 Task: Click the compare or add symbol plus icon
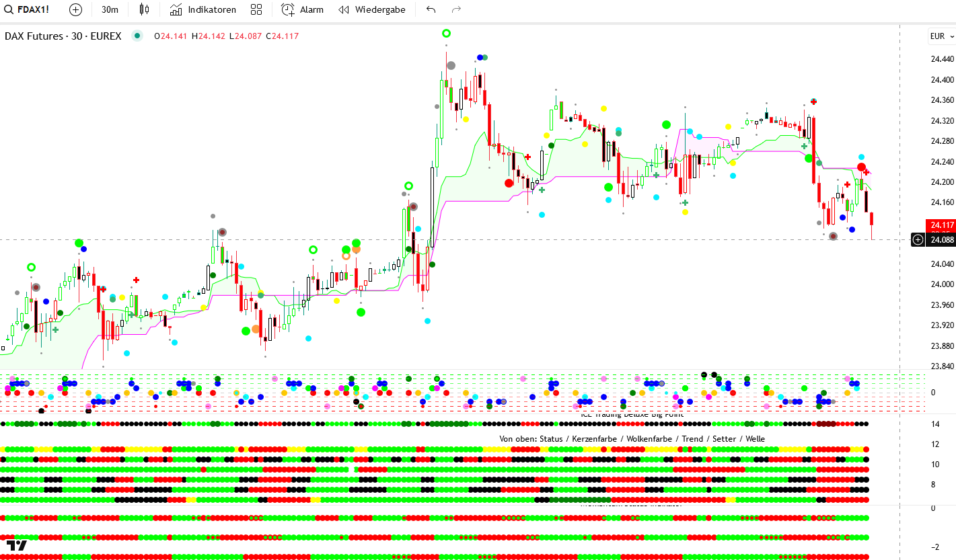point(75,9)
